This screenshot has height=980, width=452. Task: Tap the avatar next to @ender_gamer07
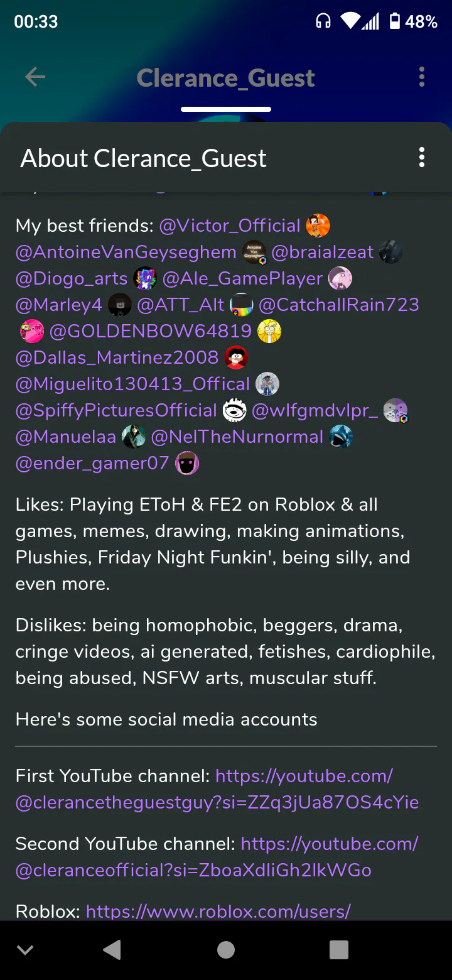(x=187, y=463)
